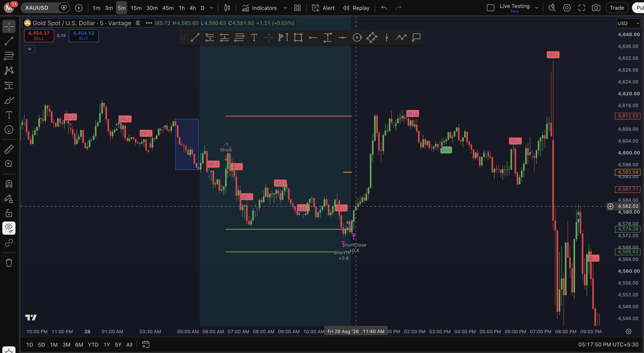Click the add symbol plus button
Viewport: 644px width, 353px height.
pos(79,8)
